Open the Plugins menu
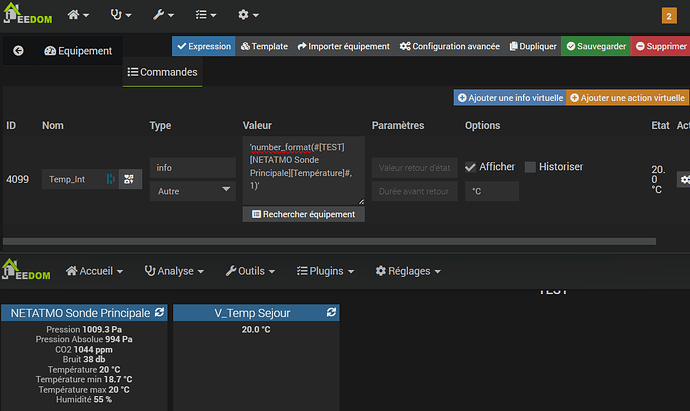This screenshot has height=411, width=690. click(x=325, y=271)
